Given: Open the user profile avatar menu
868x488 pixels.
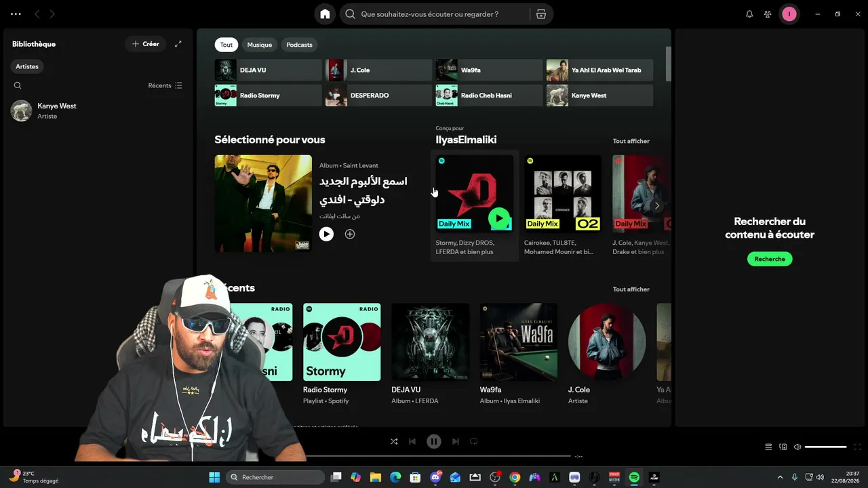Looking at the screenshot, I should point(789,14).
